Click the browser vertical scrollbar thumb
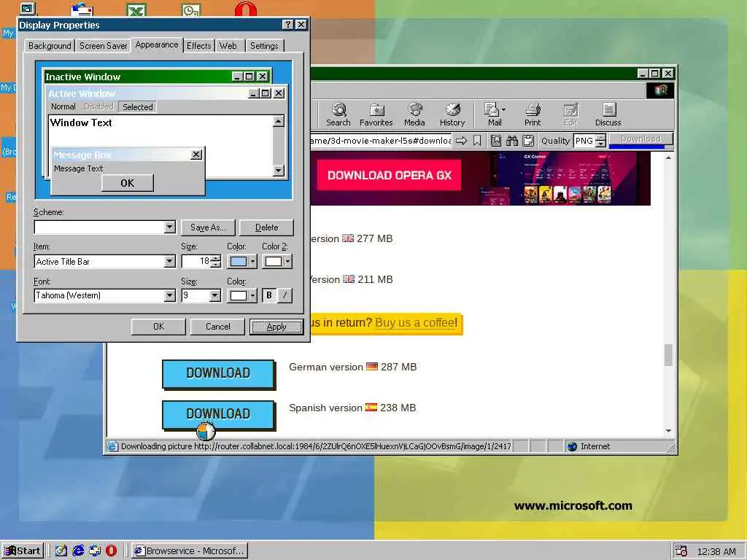This screenshot has height=560, width=747. tap(668, 355)
